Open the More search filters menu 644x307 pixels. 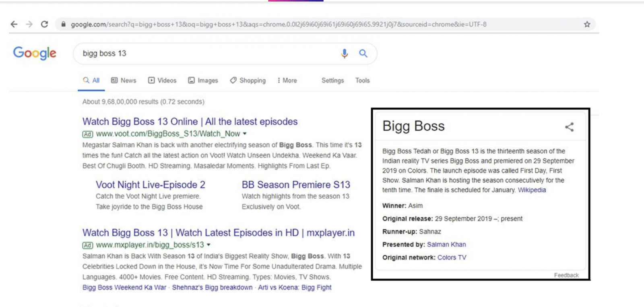pyautogui.click(x=287, y=80)
